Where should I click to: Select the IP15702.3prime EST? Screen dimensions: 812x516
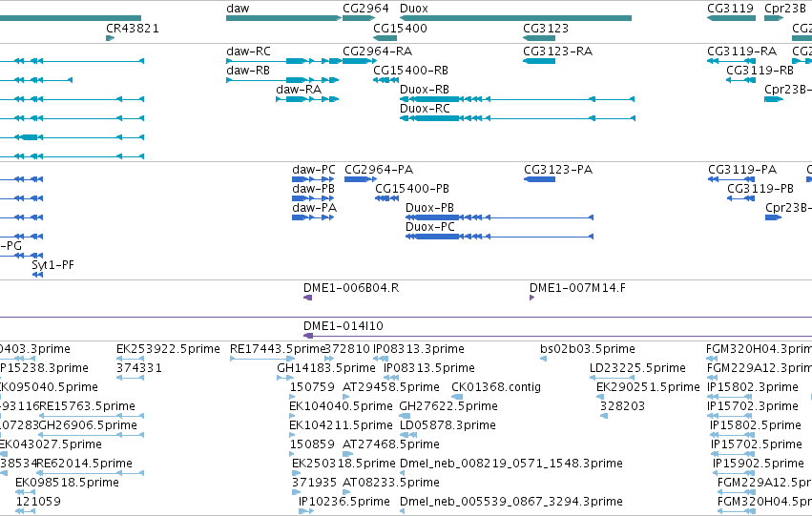pyautogui.click(x=731, y=416)
